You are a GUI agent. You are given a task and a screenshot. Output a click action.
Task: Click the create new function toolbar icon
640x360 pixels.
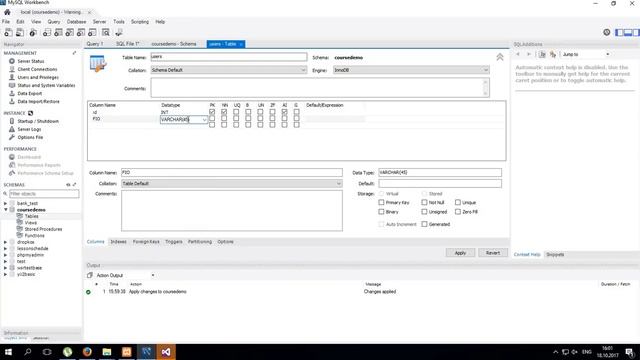pos(92,33)
